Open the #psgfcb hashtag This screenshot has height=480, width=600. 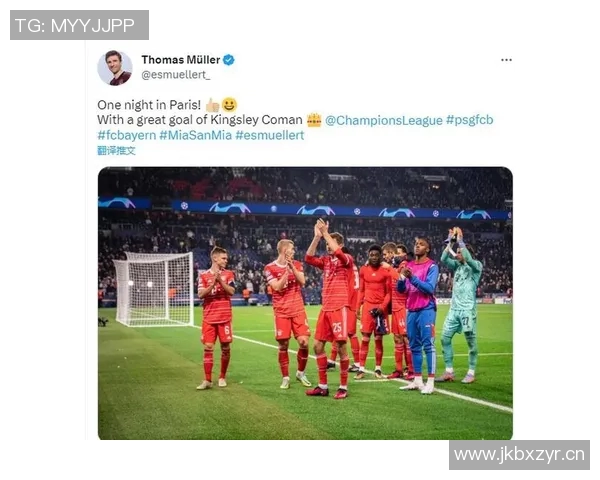(470, 120)
